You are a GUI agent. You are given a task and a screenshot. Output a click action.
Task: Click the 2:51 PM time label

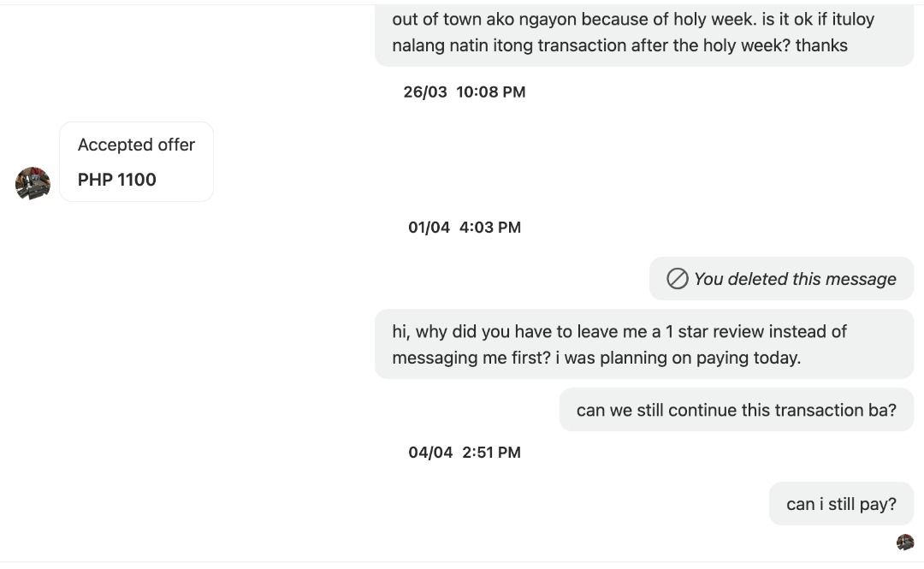pos(491,452)
